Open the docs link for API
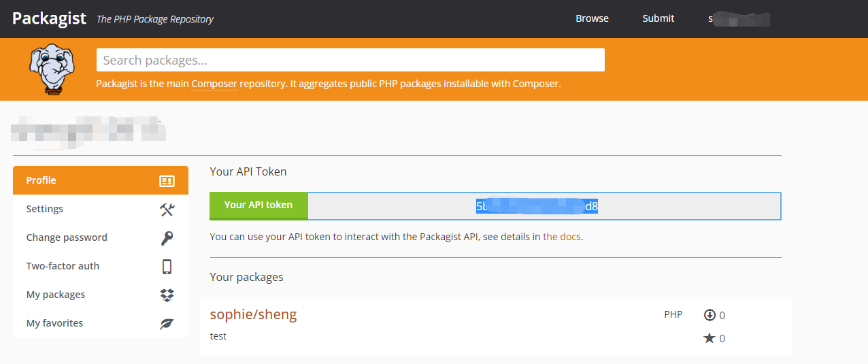868x364 pixels. coord(562,237)
